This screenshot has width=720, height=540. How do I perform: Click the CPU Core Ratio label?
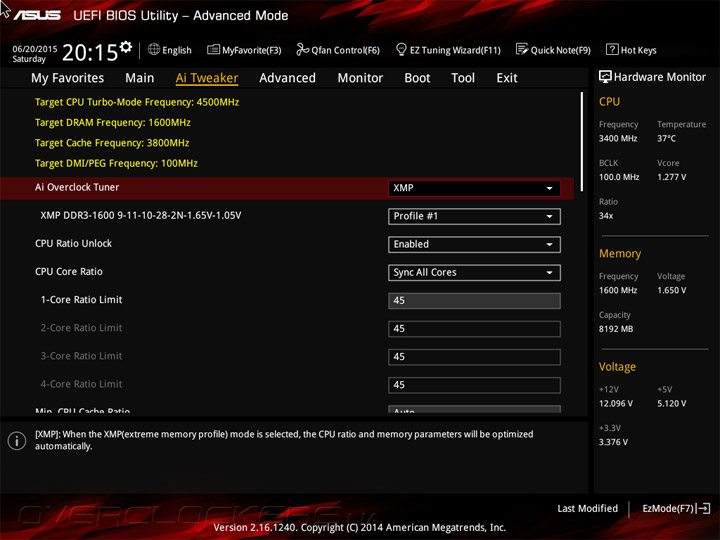pyautogui.click(x=69, y=271)
